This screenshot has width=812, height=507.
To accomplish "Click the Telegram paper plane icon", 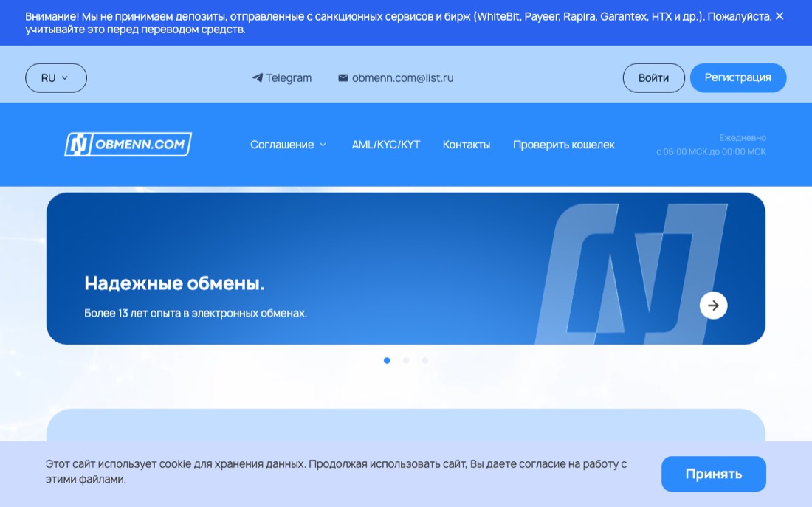I will 258,77.
